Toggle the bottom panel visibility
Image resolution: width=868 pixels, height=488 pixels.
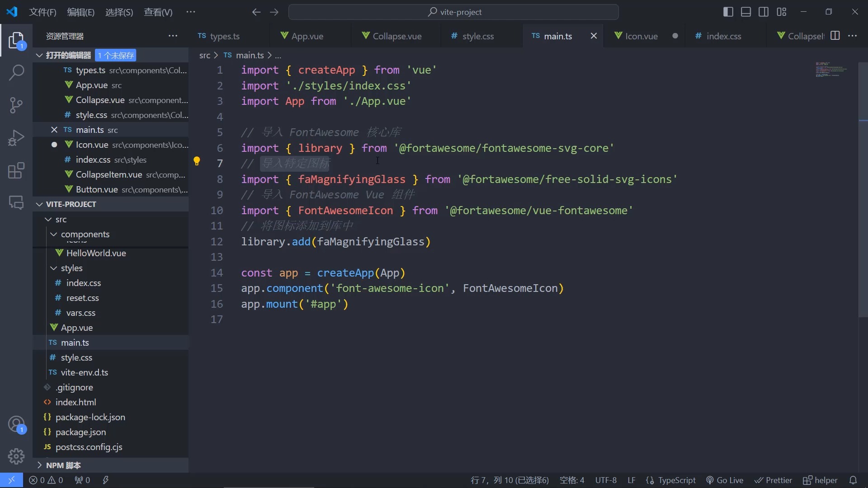click(746, 12)
